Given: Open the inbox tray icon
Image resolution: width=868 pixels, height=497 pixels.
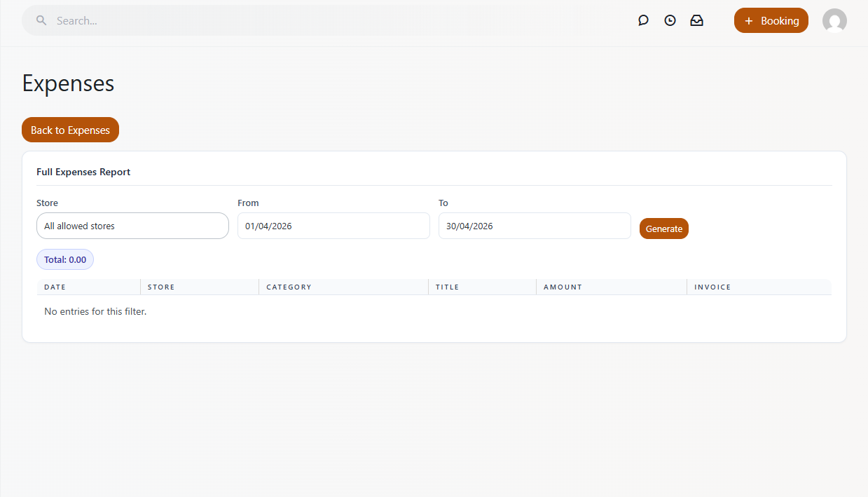Looking at the screenshot, I should pos(696,21).
